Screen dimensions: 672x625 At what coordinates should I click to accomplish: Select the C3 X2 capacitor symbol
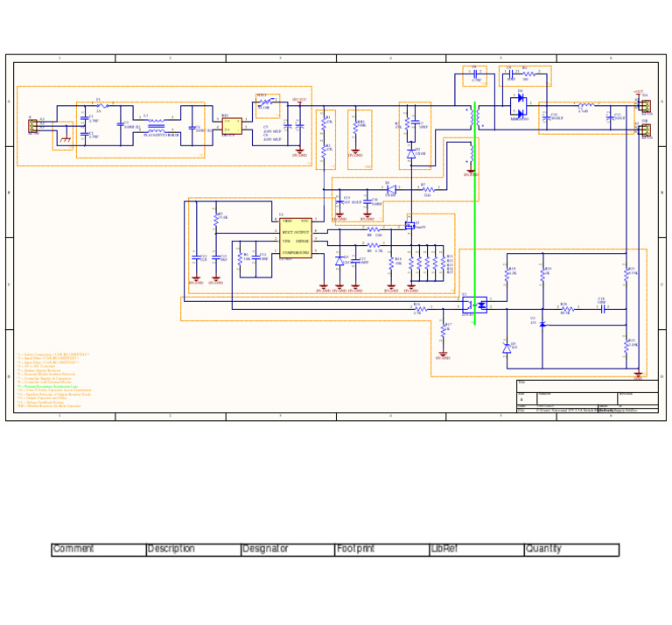pyautogui.click(x=121, y=124)
